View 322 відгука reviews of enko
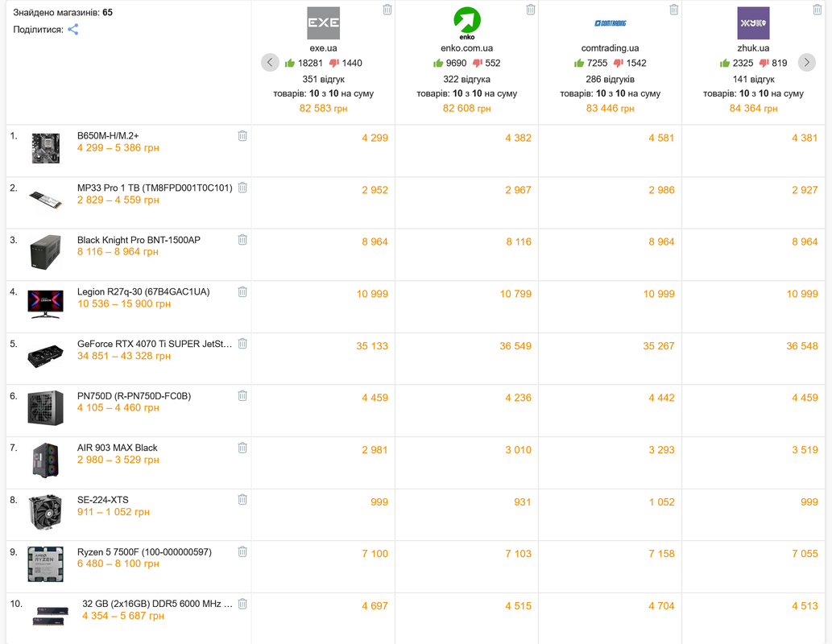This screenshot has width=832, height=644. [x=467, y=79]
